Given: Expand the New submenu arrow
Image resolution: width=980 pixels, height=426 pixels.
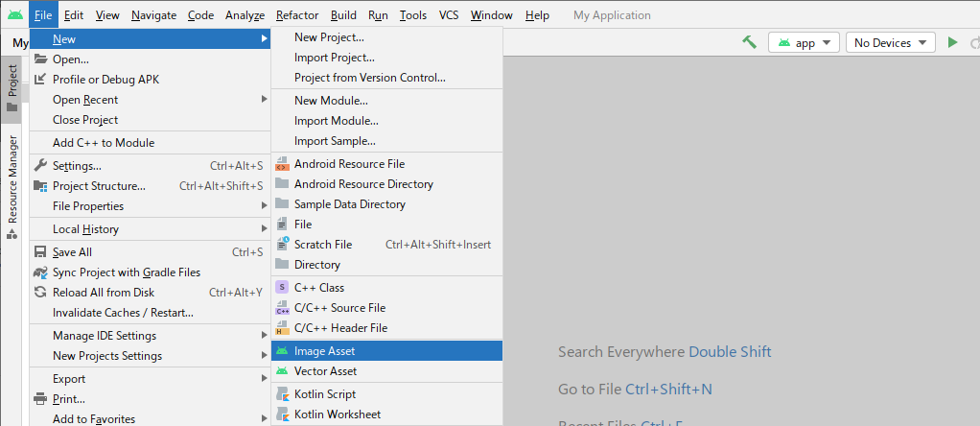Looking at the screenshot, I should pyautogui.click(x=265, y=39).
